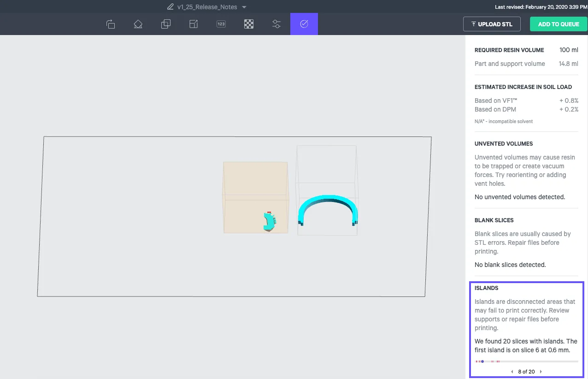Open the orient-on-base tool with the pentagon icon
588x379 pixels.
tap(138, 24)
